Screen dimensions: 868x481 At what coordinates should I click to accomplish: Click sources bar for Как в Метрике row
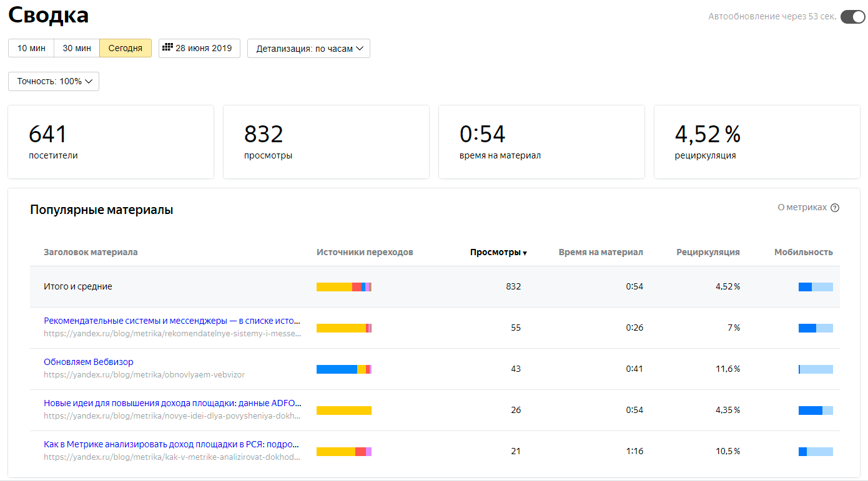pyautogui.click(x=344, y=452)
